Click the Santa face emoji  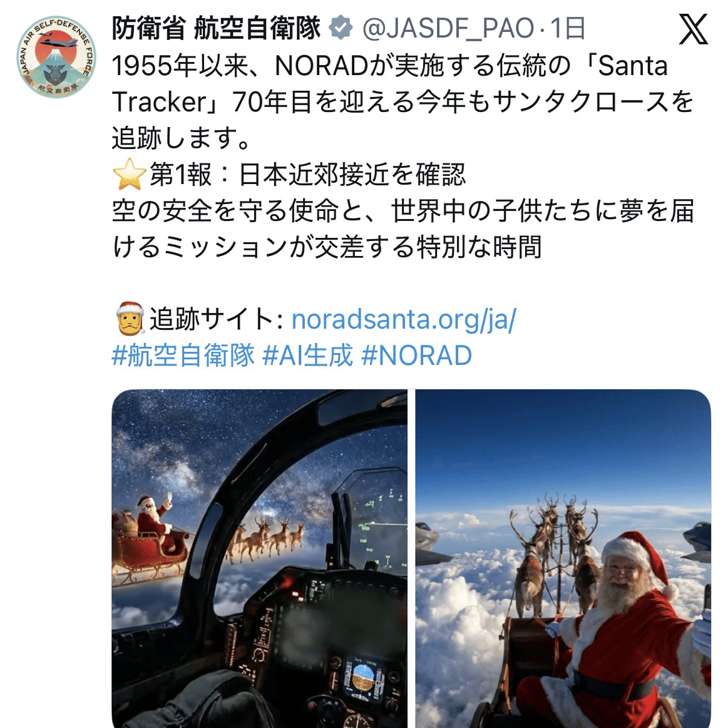pos(130,319)
